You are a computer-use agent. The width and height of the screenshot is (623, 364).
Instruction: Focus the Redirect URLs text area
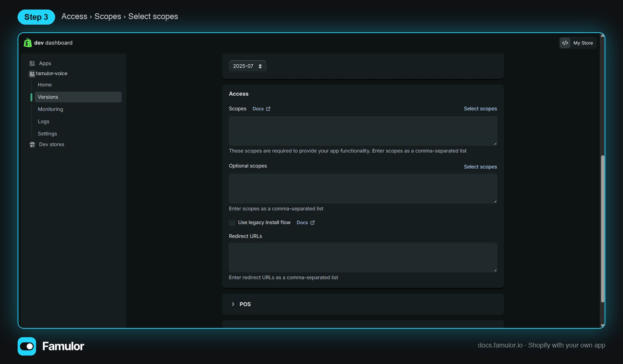pyautogui.click(x=363, y=257)
